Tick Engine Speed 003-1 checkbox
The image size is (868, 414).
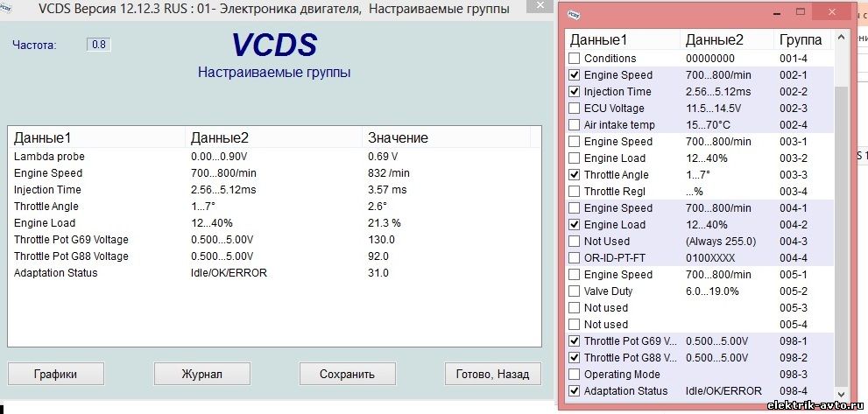click(575, 141)
